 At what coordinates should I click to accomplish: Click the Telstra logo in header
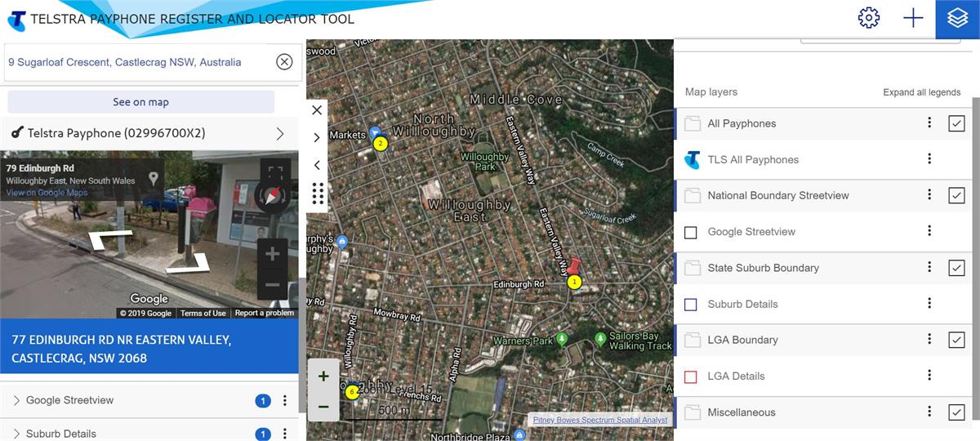pyautogui.click(x=16, y=20)
